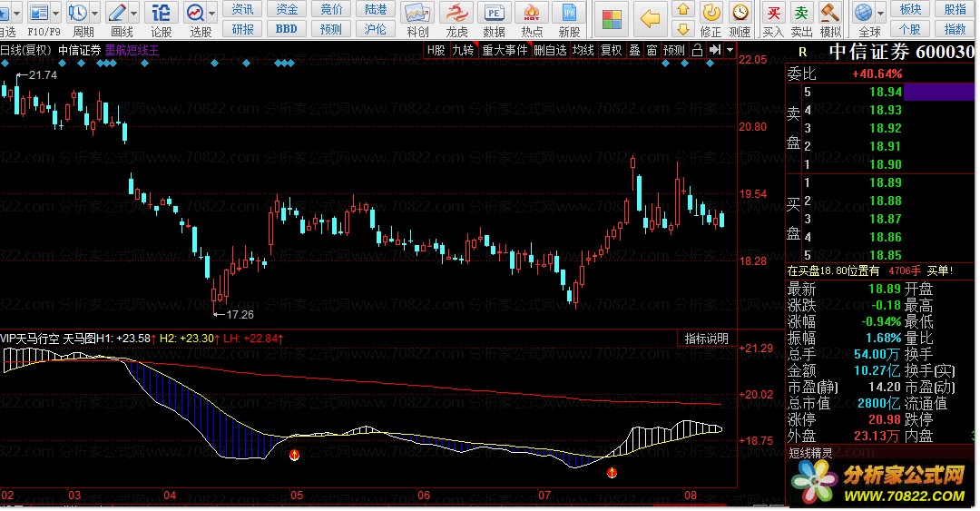Open the 龙虎 dragon-tiger list icon
This screenshot has width=980, height=511.
click(456, 13)
